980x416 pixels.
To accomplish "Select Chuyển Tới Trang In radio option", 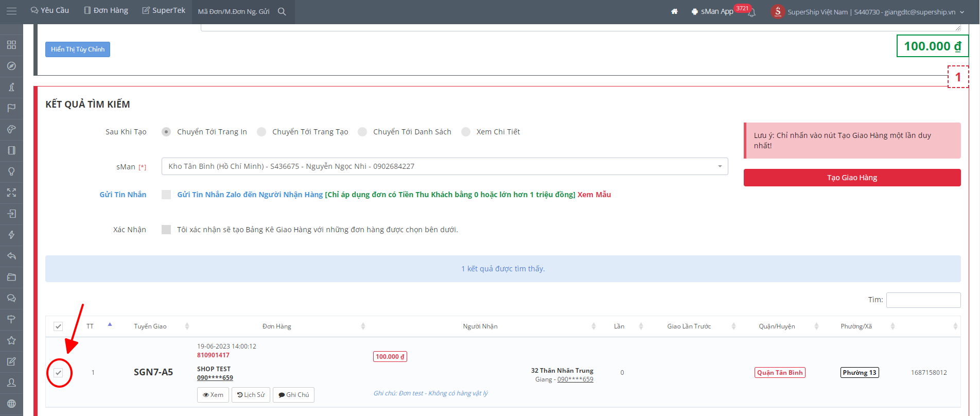I will (x=166, y=132).
